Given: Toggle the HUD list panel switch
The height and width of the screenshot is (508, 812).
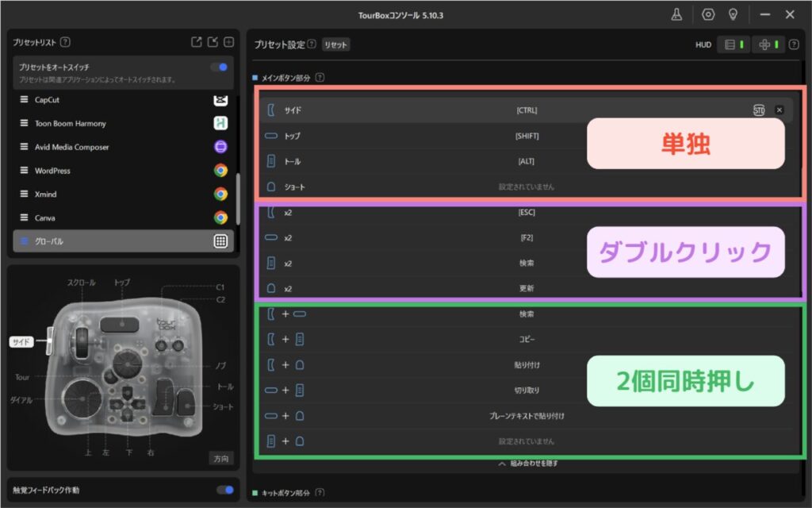Looking at the screenshot, I should [x=734, y=44].
